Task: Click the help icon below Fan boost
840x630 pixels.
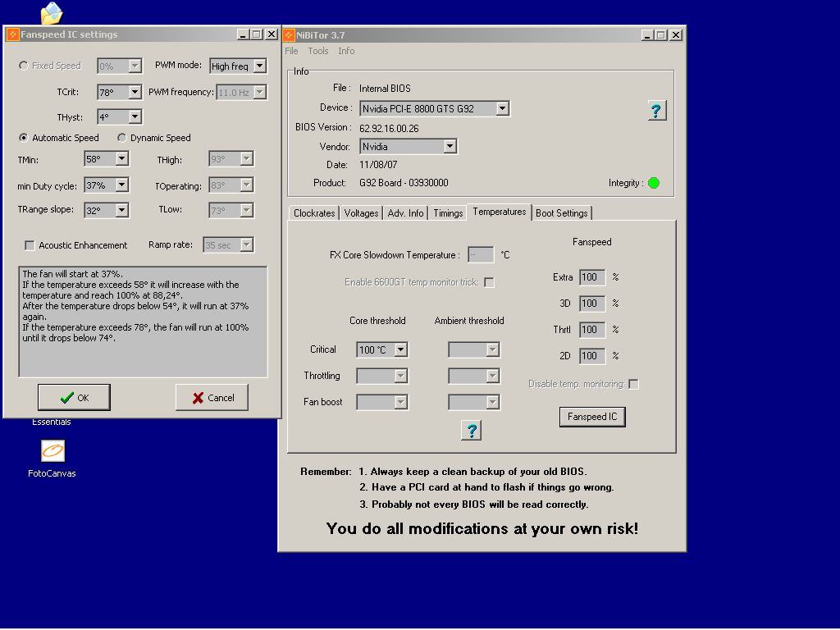Action: pos(472,430)
